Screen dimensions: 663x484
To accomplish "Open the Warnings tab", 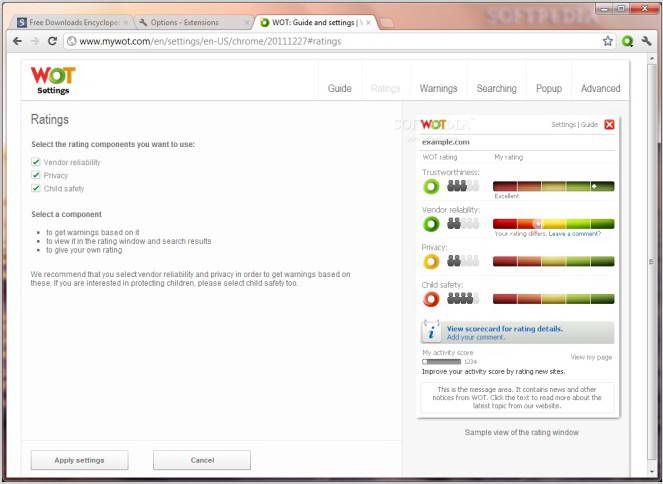I will click(438, 88).
